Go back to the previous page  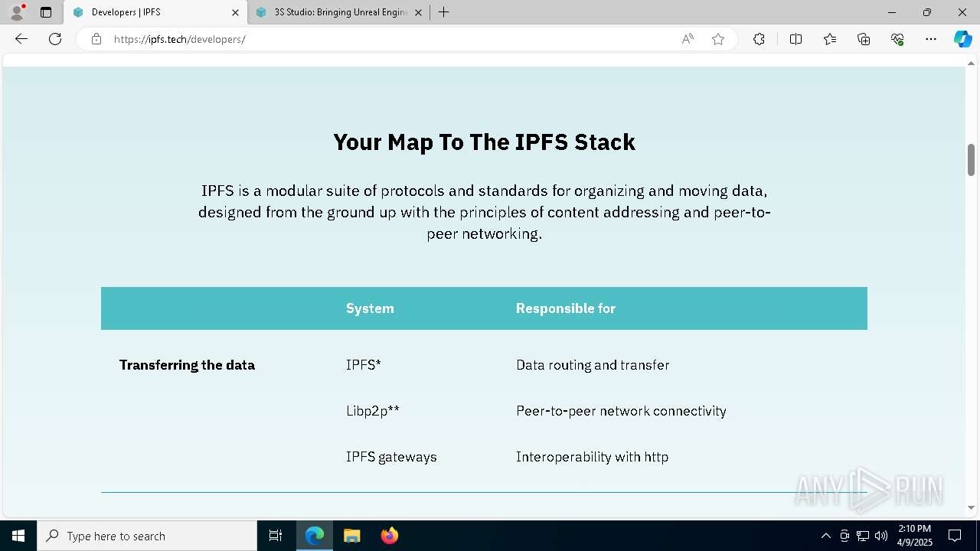coord(21,39)
